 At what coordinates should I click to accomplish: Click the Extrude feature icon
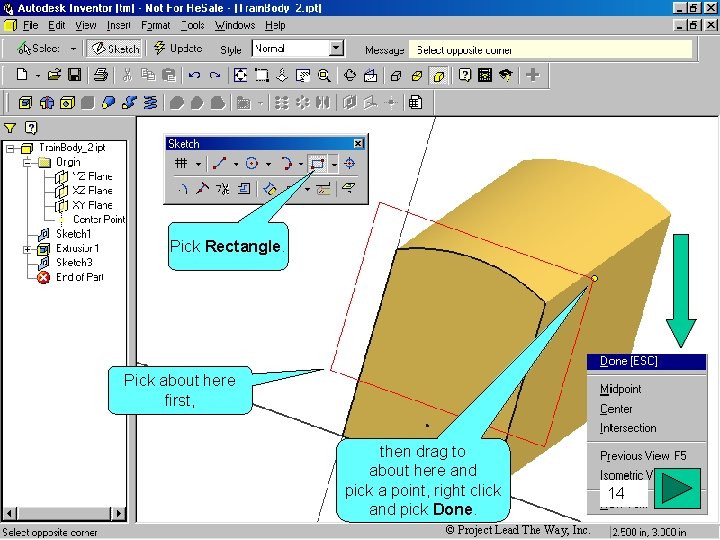pyautogui.click(x=25, y=102)
